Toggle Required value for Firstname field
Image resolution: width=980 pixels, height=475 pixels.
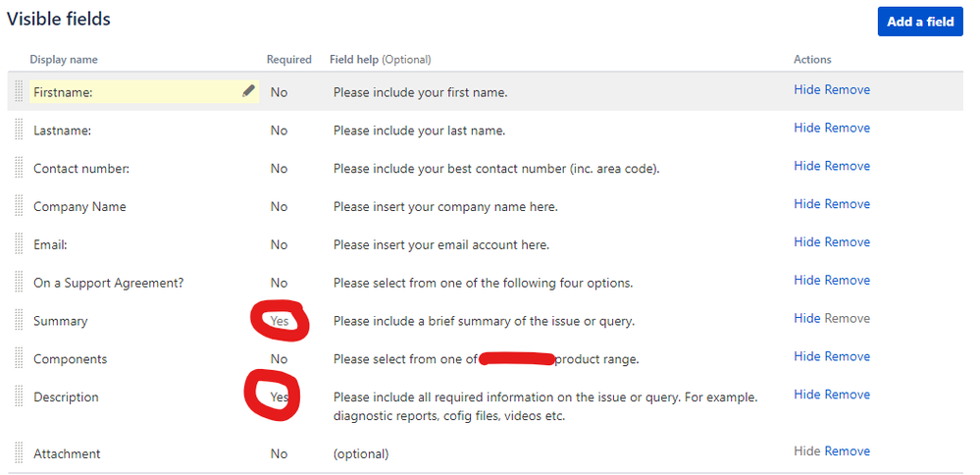279,92
